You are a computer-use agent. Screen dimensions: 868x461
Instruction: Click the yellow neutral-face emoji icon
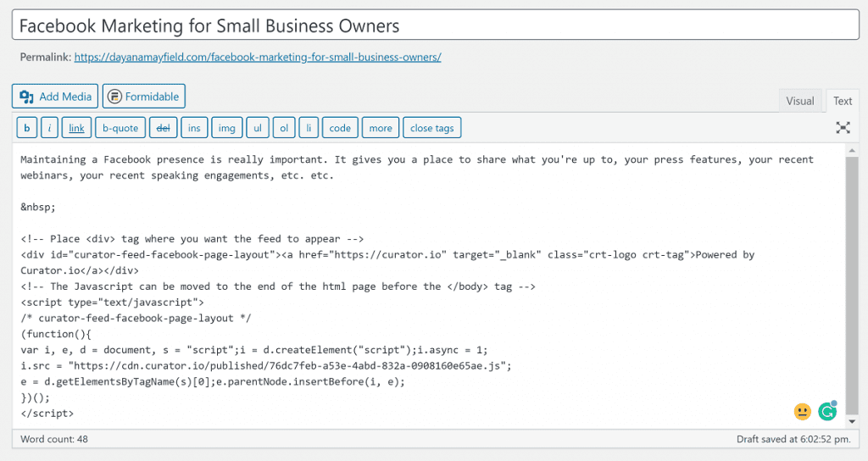(802, 411)
